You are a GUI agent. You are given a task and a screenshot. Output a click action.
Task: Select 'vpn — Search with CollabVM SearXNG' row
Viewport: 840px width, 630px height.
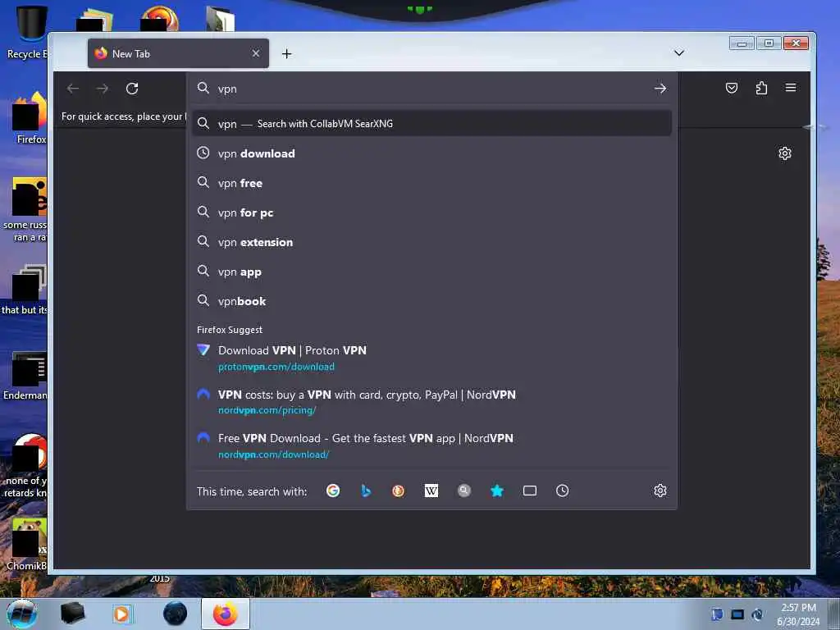(x=431, y=124)
